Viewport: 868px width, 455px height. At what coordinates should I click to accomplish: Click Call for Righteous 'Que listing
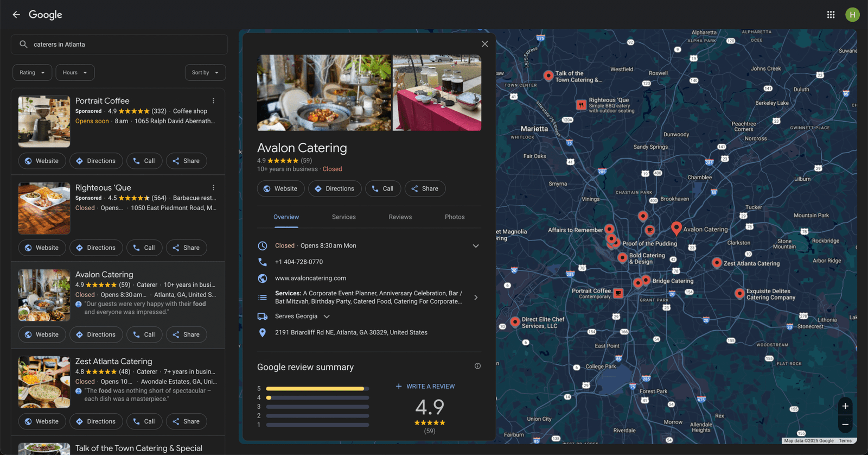(144, 248)
